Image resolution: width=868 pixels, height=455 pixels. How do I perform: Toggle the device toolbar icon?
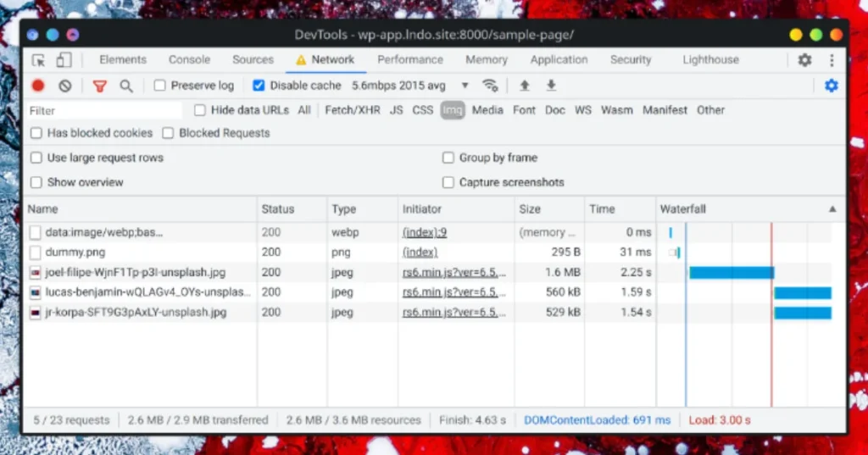(64, 60)
